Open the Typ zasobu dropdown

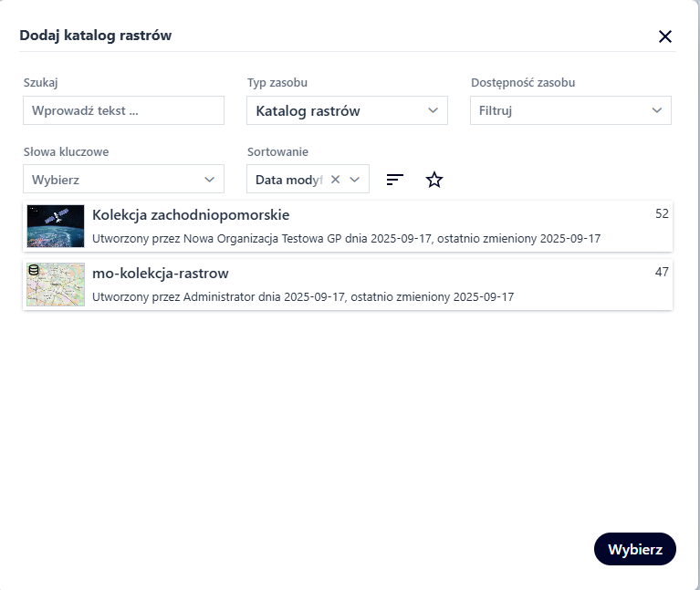(x=347, y=110)
